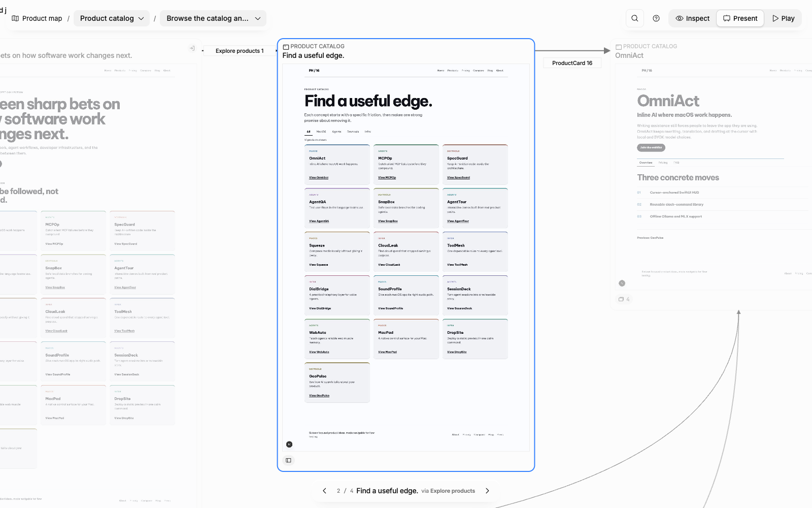Image resolution: width=812 pixels, height=508 pixels.
Task: Open 'View SoundProfile' in the left faded frame
Action: click(x=58, y=374)
